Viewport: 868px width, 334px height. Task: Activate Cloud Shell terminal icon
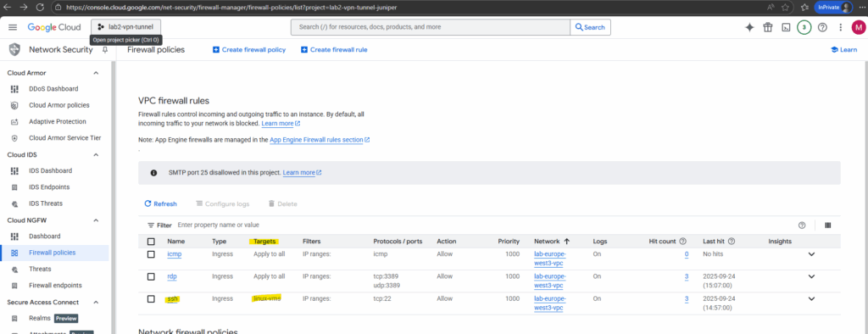pos(786,27)
